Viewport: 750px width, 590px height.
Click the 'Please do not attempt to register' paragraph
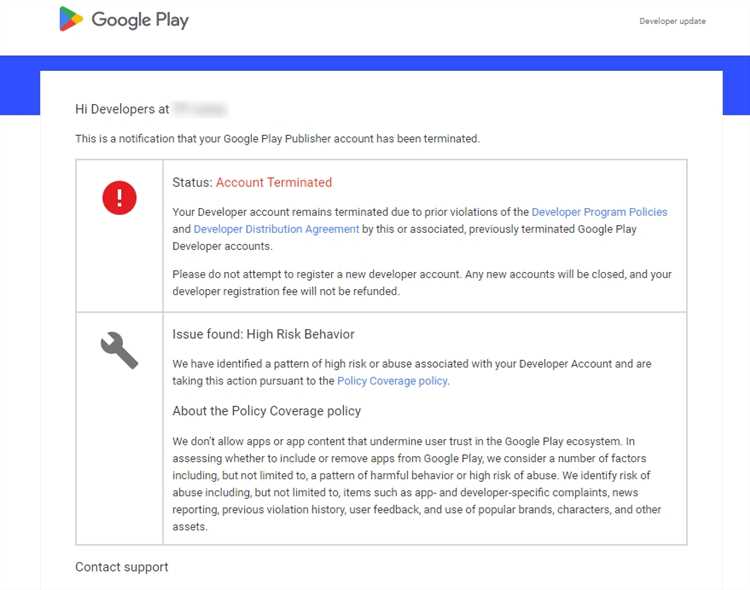click(422, 283)
